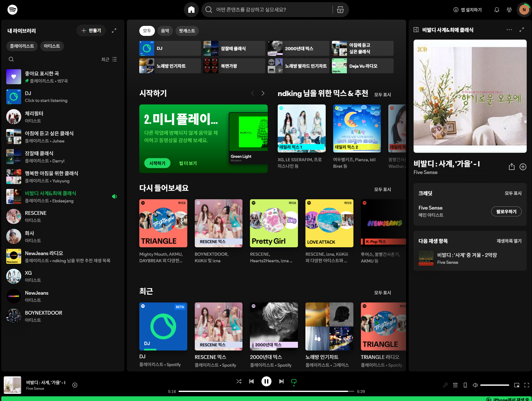Image resolution: width=532 pixels, height=401 pixels.
Task: Open the recent sort order dropdown
Action: coord(109,59)
